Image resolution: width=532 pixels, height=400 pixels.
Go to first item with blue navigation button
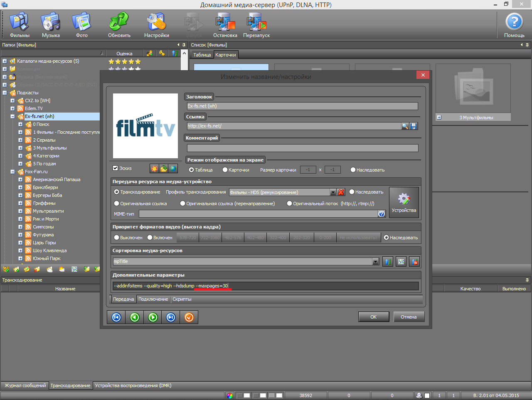click(x=116, y=317)
